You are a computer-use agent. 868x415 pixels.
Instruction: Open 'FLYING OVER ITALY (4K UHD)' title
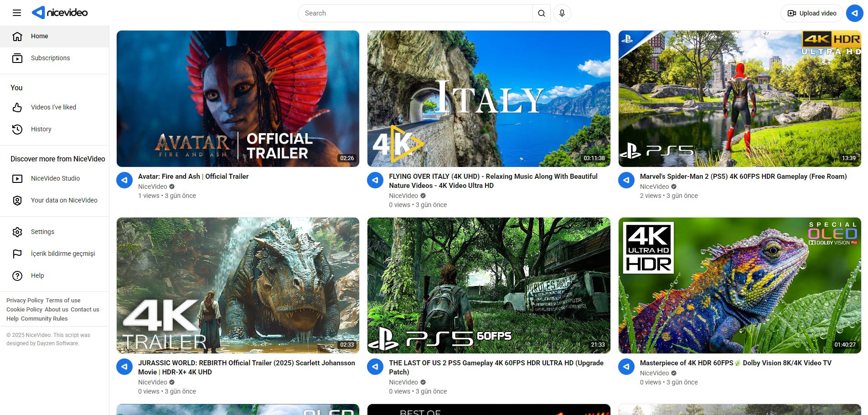coord(493,181)
